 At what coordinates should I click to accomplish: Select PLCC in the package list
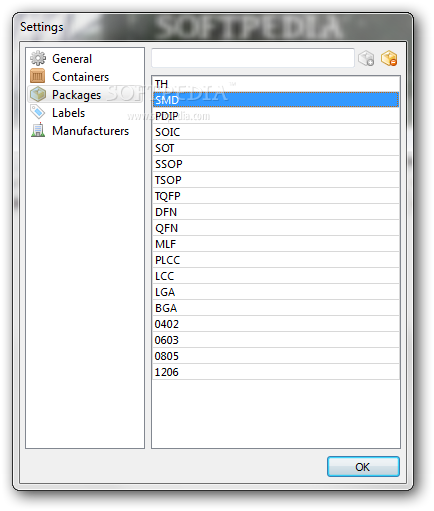(x=276, y=260)
